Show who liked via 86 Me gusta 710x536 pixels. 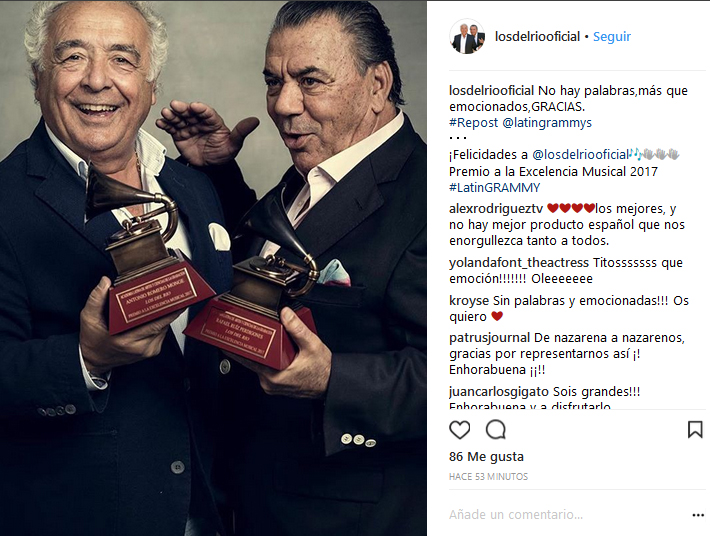486,457
